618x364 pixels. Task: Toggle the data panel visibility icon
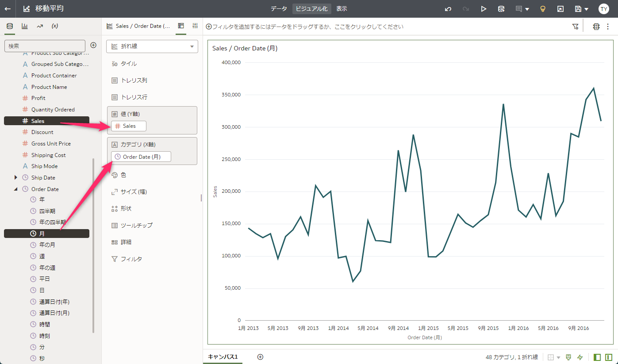coord(597,357)
